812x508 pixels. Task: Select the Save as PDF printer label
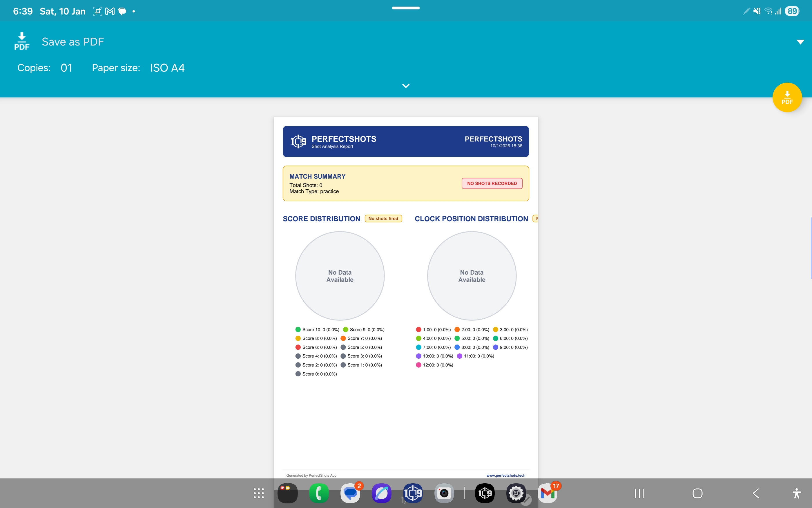(x=72, y=42)
